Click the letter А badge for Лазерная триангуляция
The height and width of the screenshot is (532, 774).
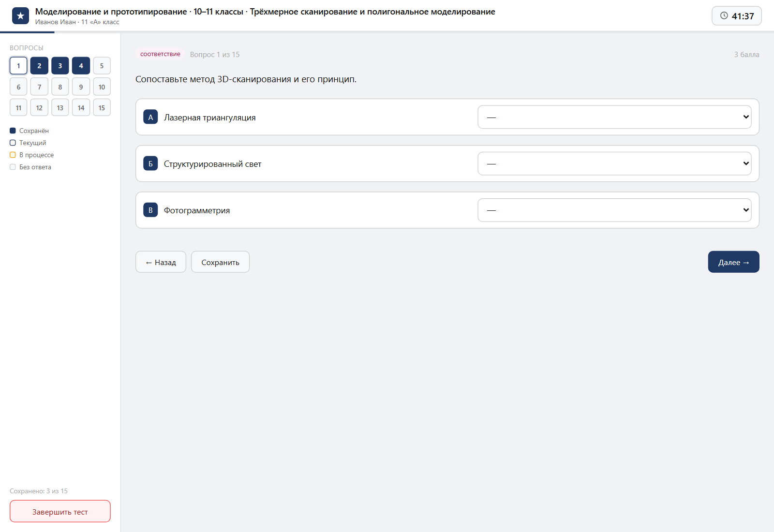[150, 117]
